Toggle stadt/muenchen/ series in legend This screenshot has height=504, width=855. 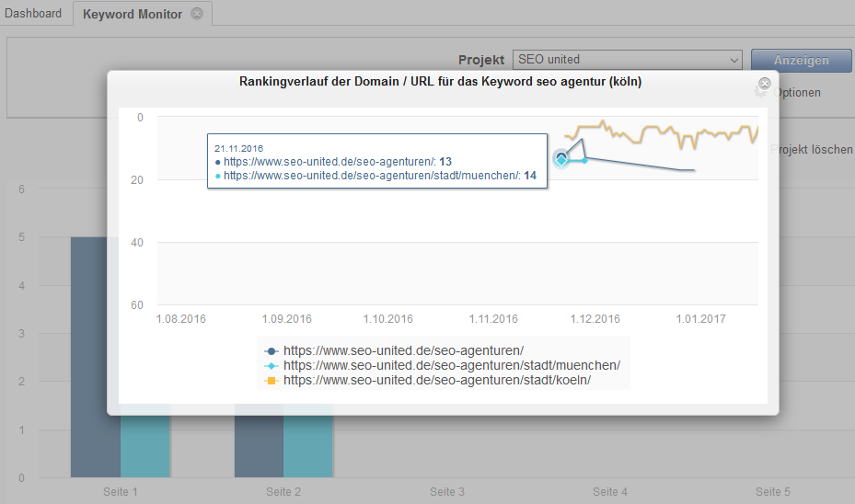pos(452,366)
